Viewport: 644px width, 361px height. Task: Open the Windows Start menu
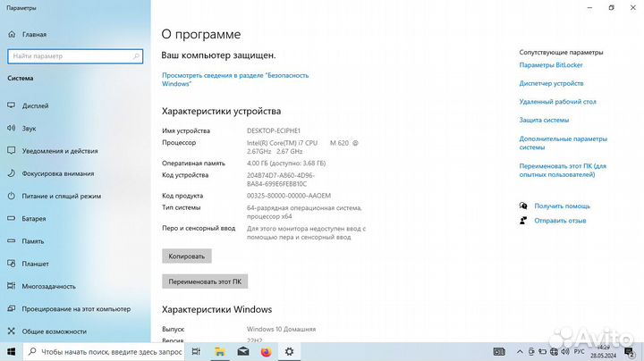pyautogui.click(x=12, y=351)
